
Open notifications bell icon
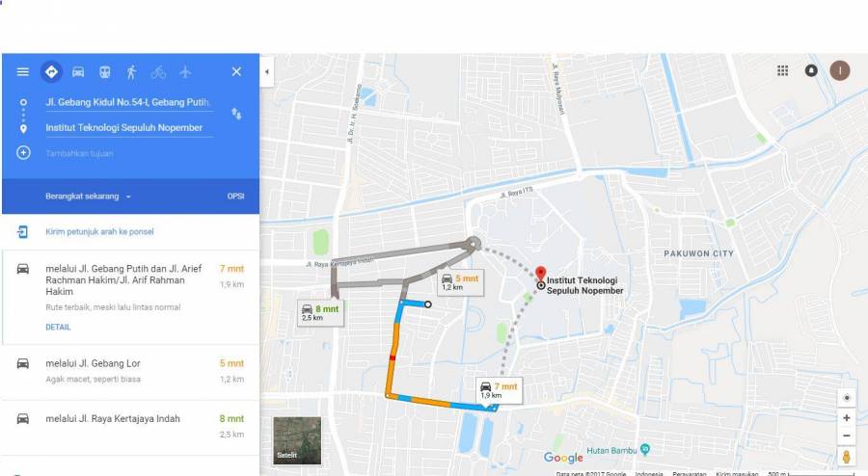point(811,70)
